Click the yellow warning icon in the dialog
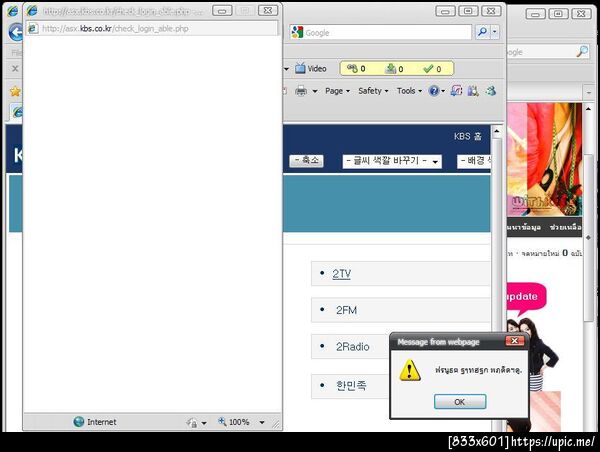600x452 pixels. point(410,370)
